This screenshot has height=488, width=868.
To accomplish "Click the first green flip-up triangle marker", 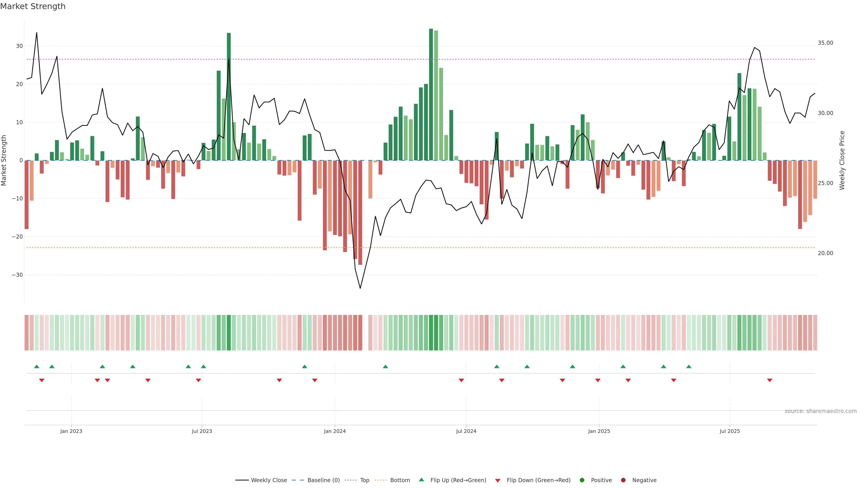I will [x=37, y=366].
